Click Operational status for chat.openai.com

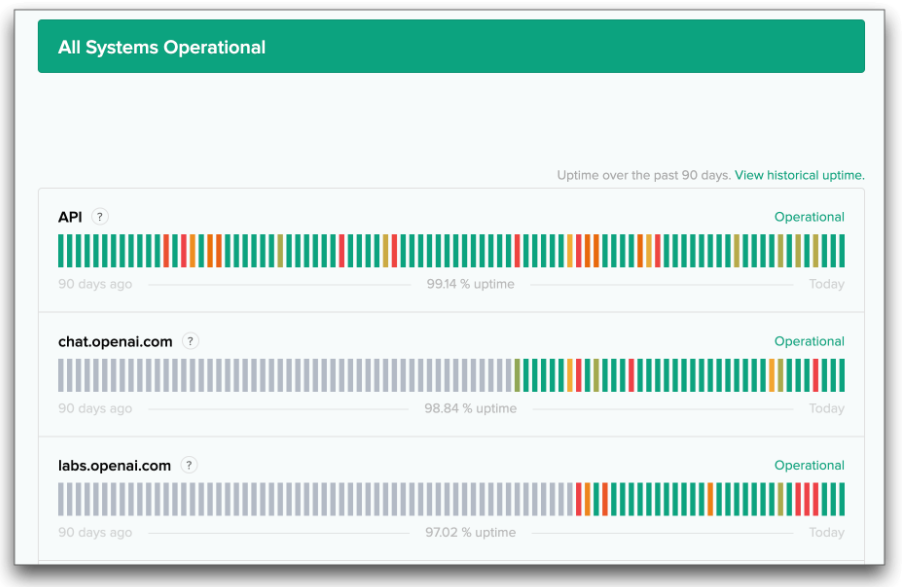[x=809, y=341]
